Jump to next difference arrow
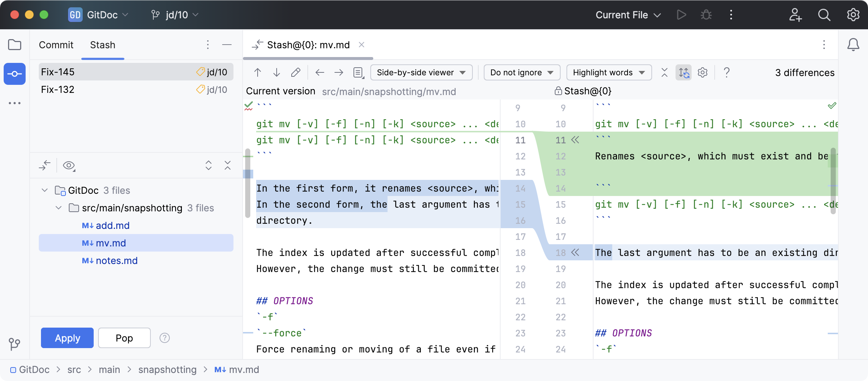Image resolution: width=868 pixels, height=381 pixels. pyautogui.click(x=277, y=72)
